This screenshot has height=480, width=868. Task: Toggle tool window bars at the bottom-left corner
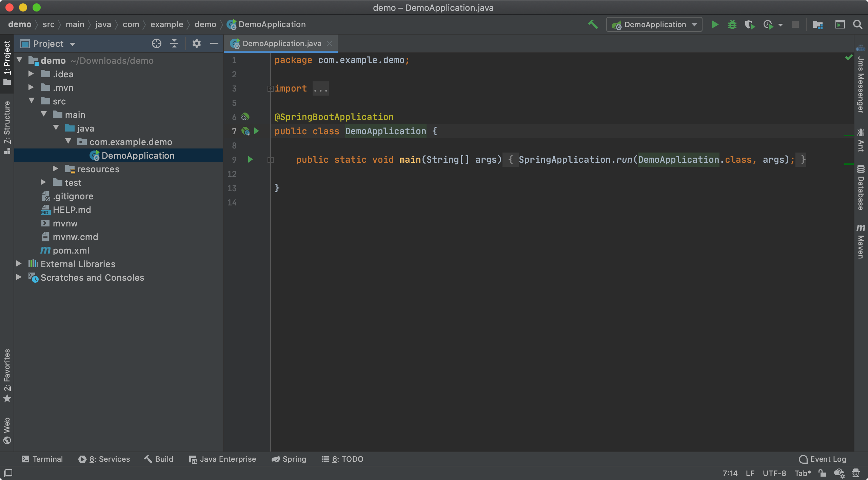coord(8,473)
